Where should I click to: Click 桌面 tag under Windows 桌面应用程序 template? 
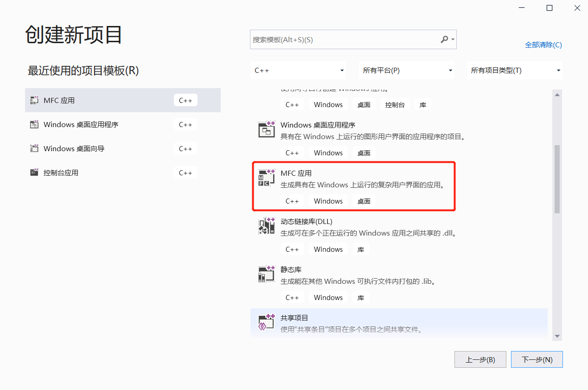[364, 153]
